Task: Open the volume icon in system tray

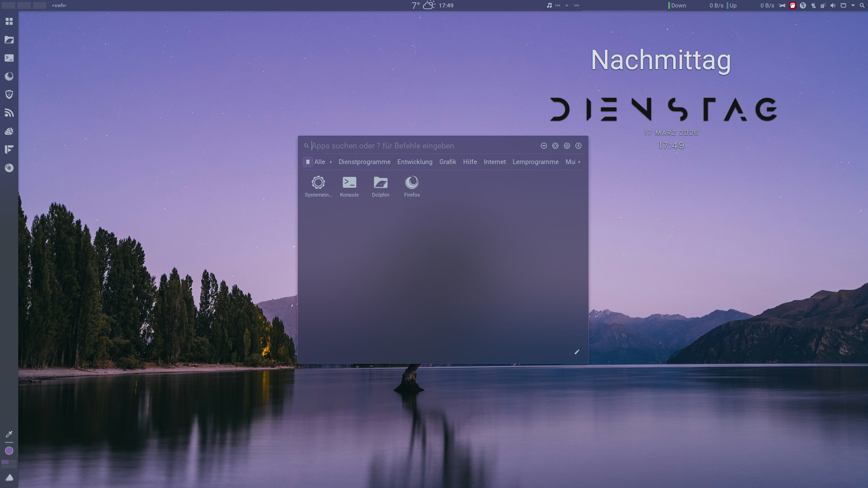Action: click(833, 5)
